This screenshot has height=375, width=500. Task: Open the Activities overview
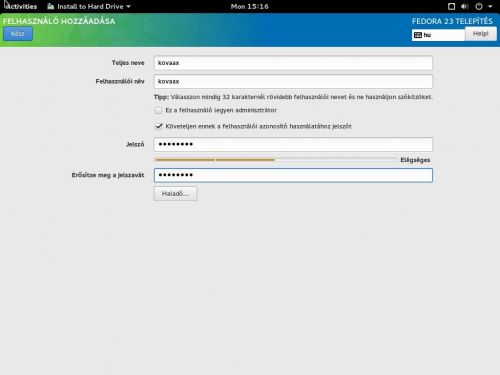point(21,6)
